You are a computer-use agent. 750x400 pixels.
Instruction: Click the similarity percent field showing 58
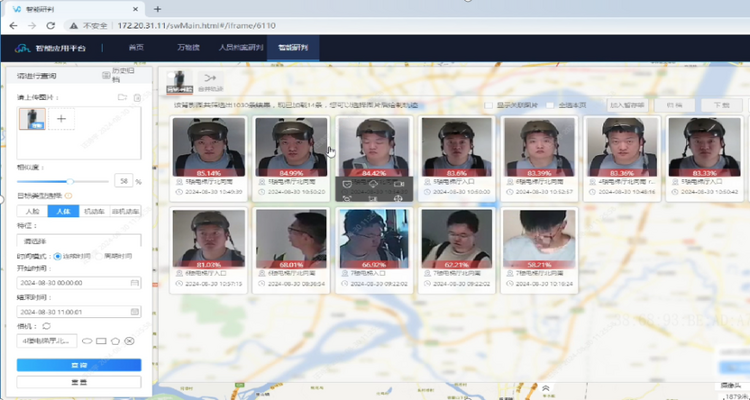123,181
